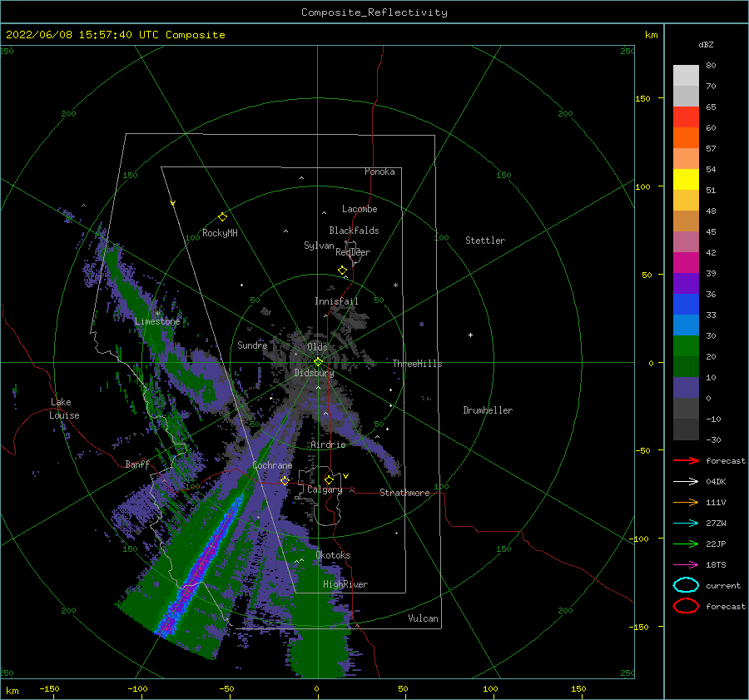749x700 pixels.
Task: Click the Ponoka city label
Action: [379, 171]
